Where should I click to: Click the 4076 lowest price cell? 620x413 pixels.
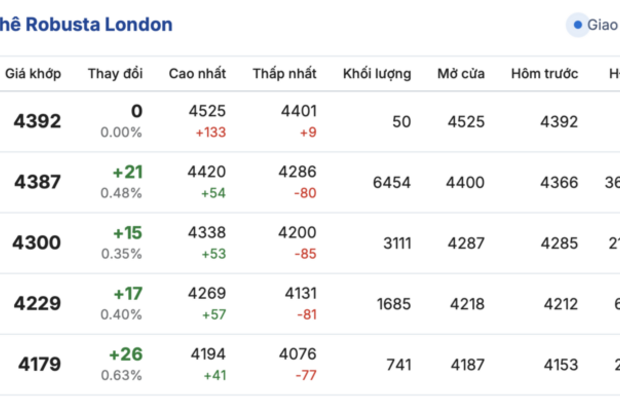[x=299, y=354]
